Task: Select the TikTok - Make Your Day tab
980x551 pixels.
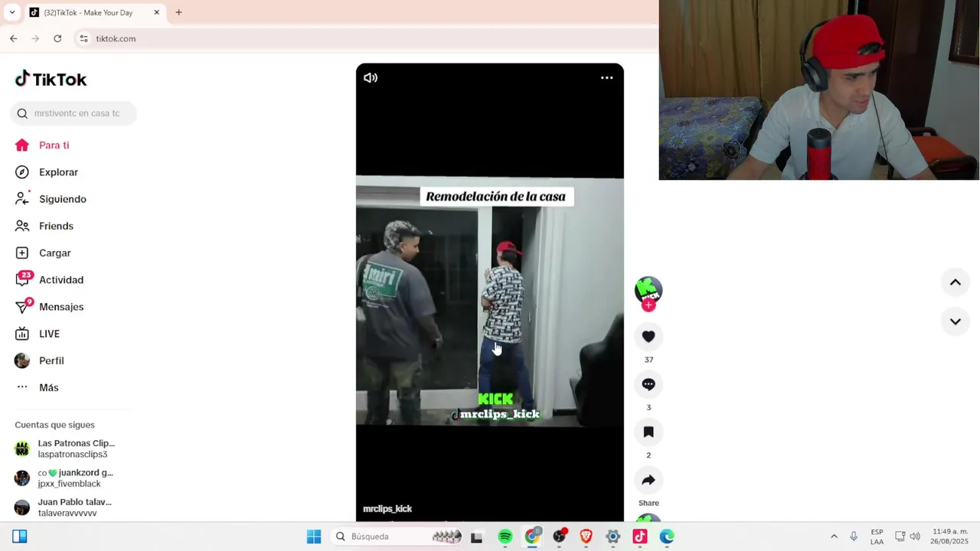Action: (88, 12)
